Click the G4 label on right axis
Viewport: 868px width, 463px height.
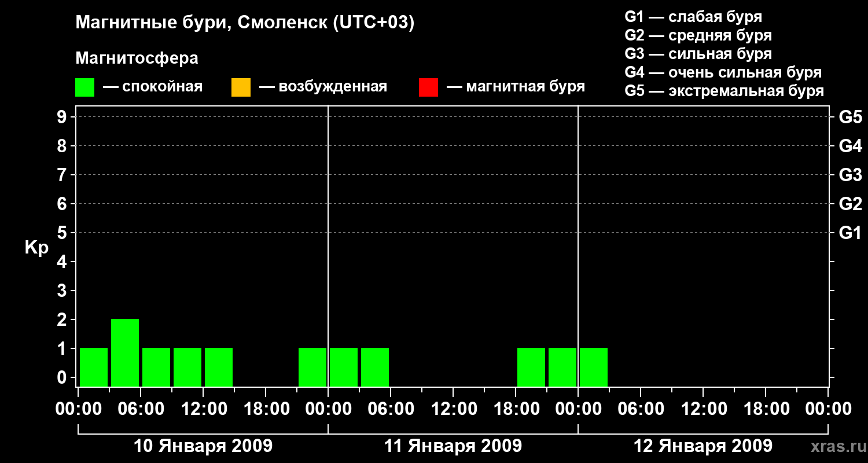click(851, 146)
